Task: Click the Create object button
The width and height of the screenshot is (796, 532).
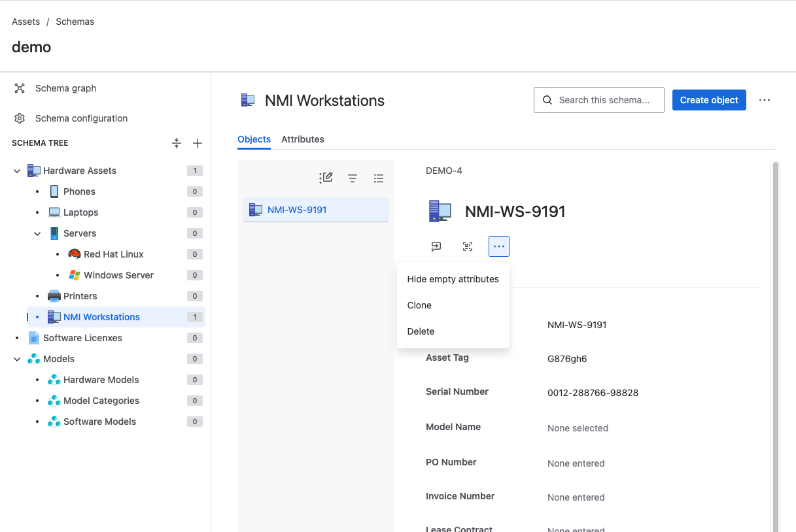Action: pos(709,100)
